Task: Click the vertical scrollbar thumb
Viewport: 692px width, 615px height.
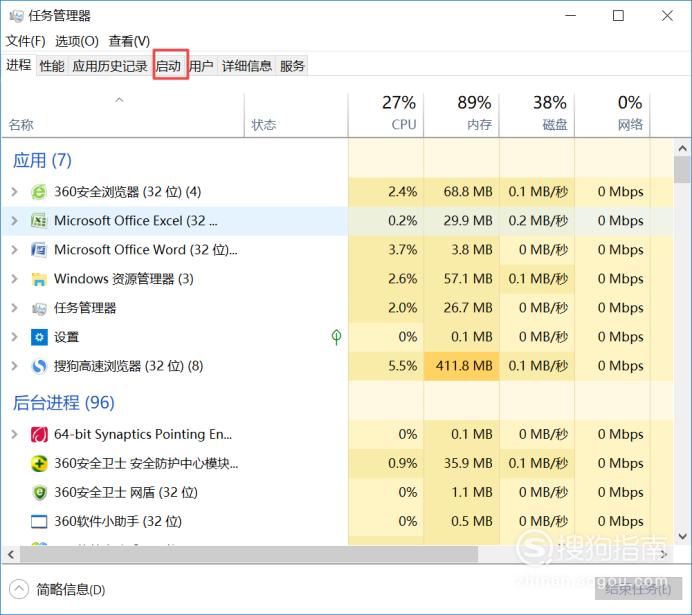Action: pos(682,170)
